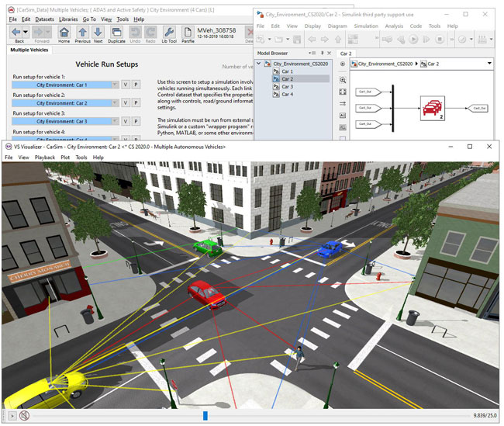Image resolution: width=504 pixels, height=426 pixels.
Task: Select Car 3 in Model Browser
Action: tap(288, 87)
